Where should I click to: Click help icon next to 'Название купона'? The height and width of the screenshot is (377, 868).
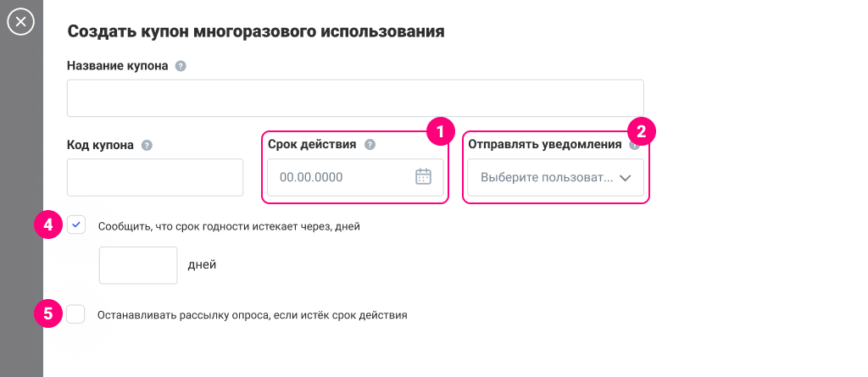(180, 66)
